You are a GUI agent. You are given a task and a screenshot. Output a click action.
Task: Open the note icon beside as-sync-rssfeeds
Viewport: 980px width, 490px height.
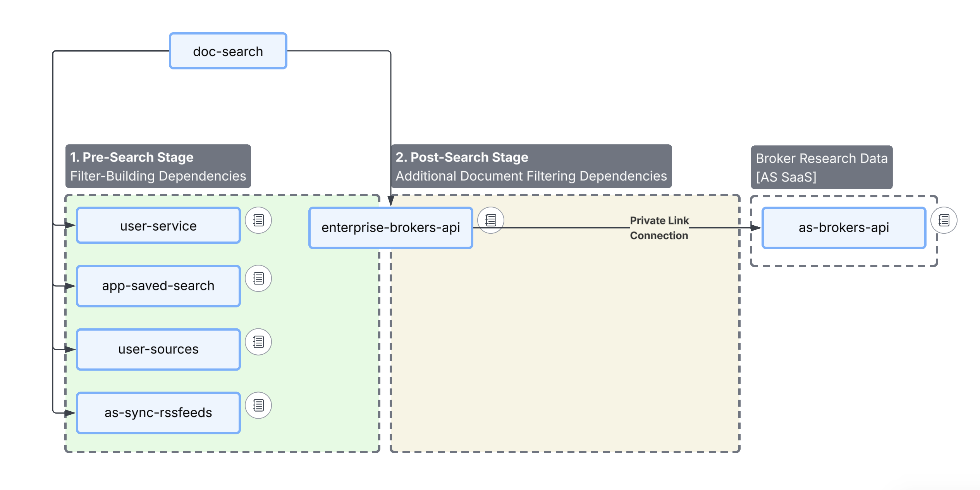coord(258,405)
